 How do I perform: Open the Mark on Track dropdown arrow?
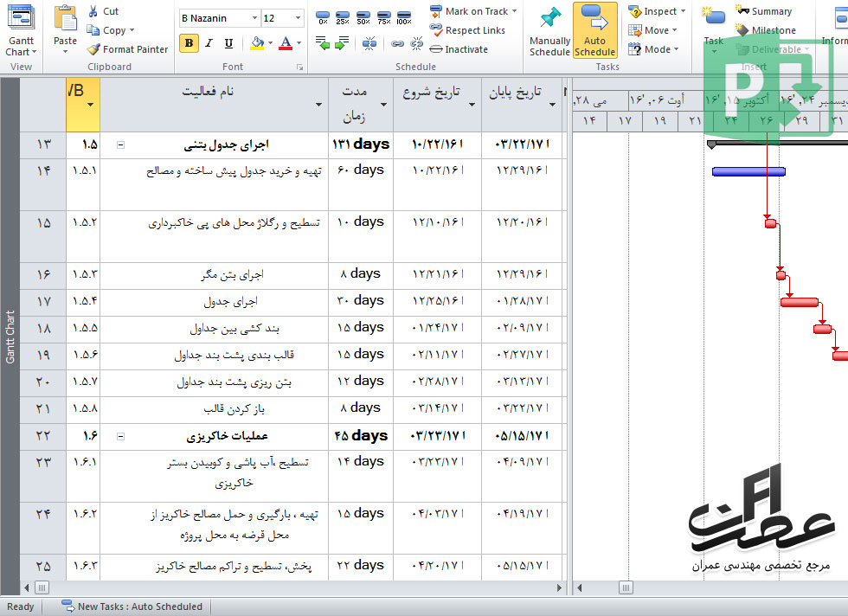pyautogui.click(x=514, y=11)
